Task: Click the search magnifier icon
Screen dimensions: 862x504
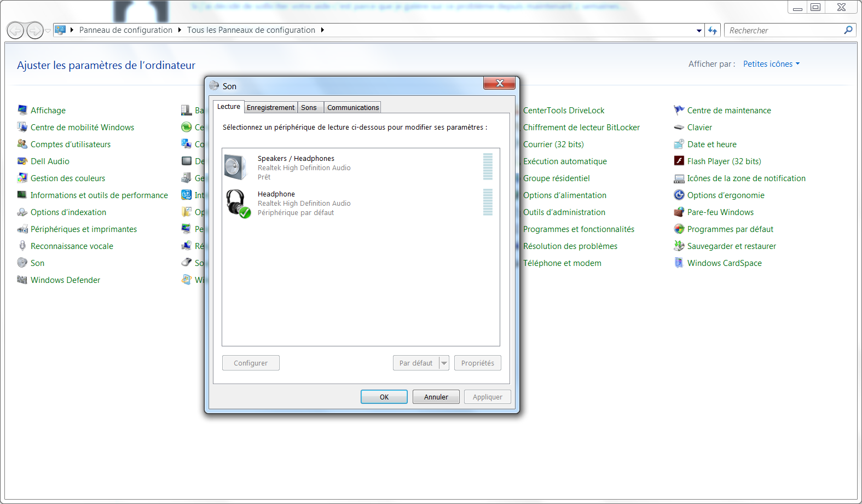Action: (x=848, y=30)
